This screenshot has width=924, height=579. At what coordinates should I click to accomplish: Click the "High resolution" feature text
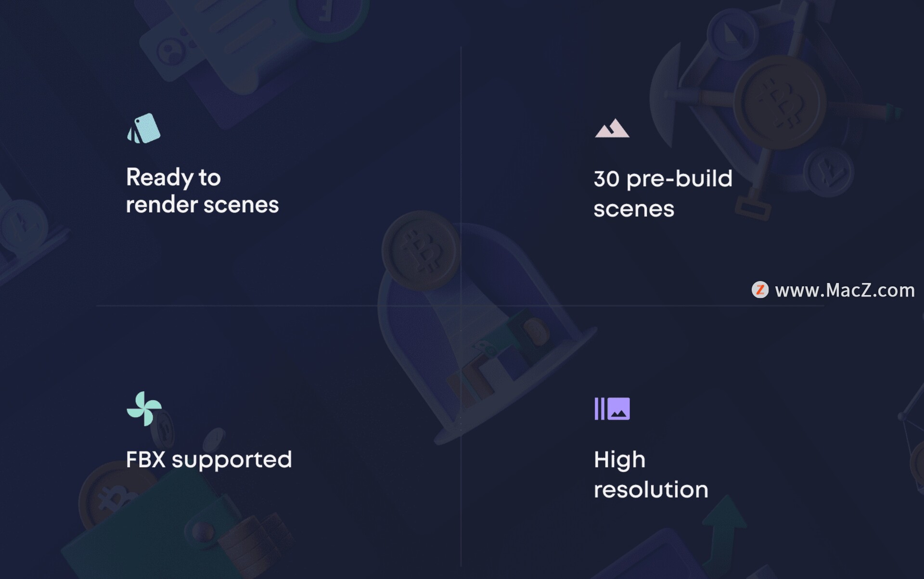coord(651,475)
